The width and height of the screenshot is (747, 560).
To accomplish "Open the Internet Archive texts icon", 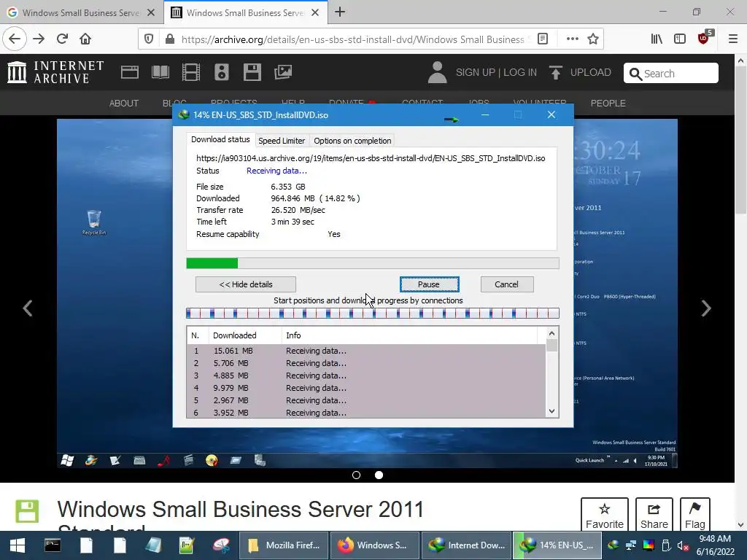I will [x=160, y=72].
